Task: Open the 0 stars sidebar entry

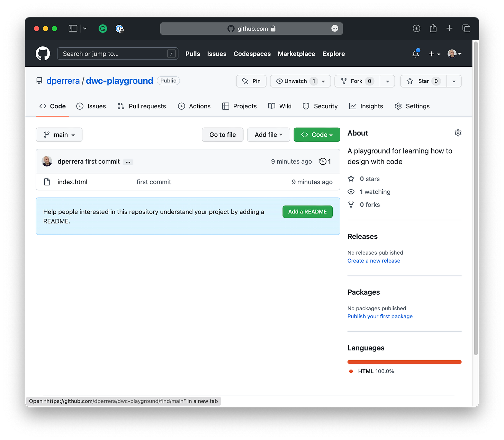Action: 364,179
